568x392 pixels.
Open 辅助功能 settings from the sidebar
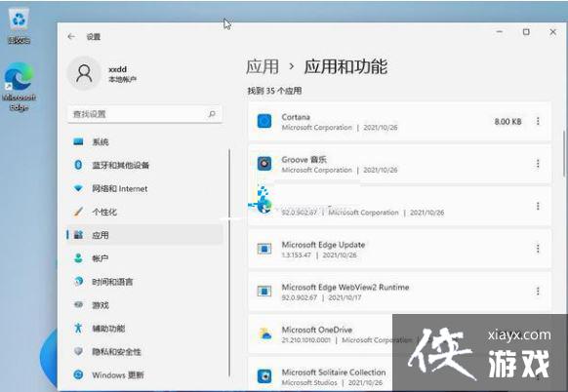pyautogui.click(x=144, y=328)
